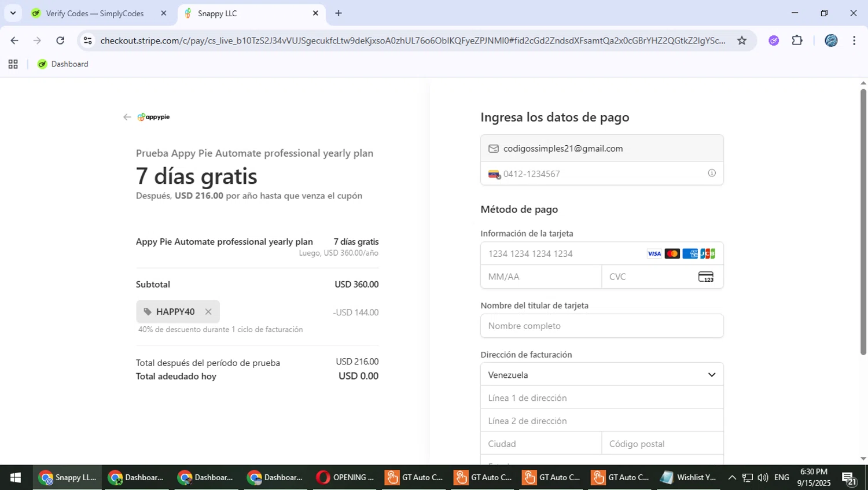
Task: Click the appypie logo
Action: (x=153, y=117)
